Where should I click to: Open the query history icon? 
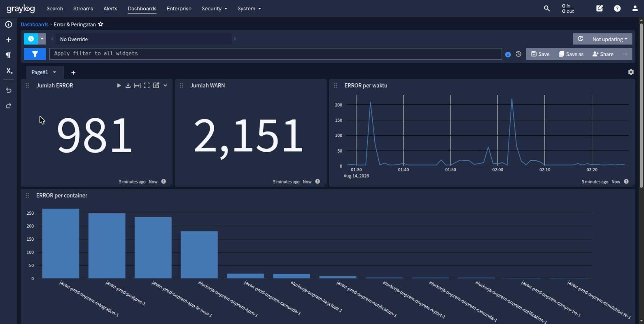(518, 54)
